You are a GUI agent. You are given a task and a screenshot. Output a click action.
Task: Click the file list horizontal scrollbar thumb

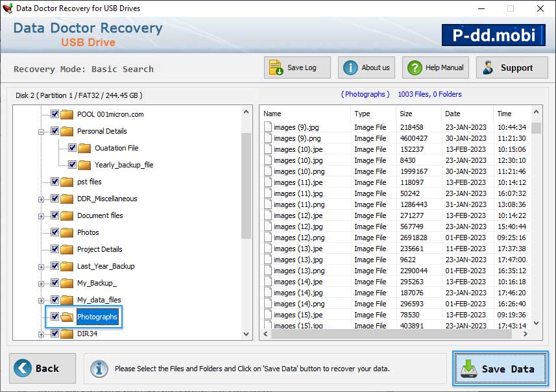(391, 334)
